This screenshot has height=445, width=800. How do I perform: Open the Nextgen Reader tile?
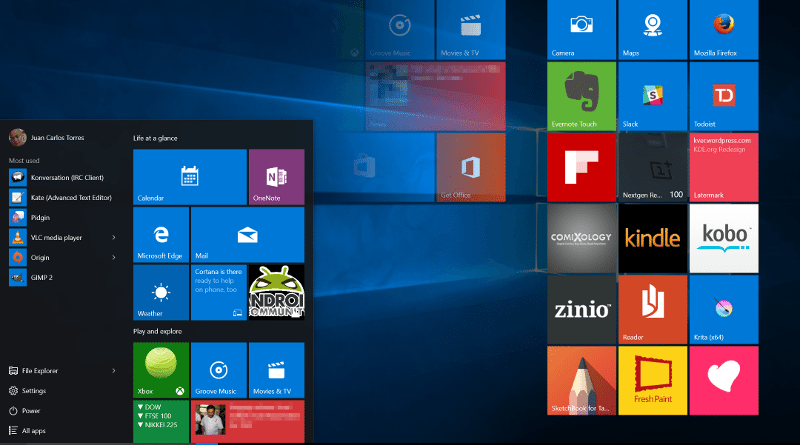(x=653, y=167)
